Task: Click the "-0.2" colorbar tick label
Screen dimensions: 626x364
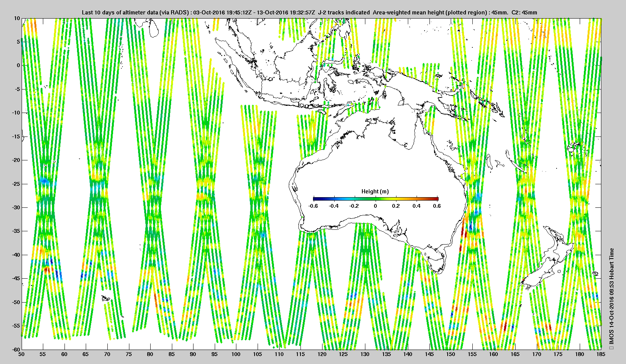Action: click(x=354, y=206)
